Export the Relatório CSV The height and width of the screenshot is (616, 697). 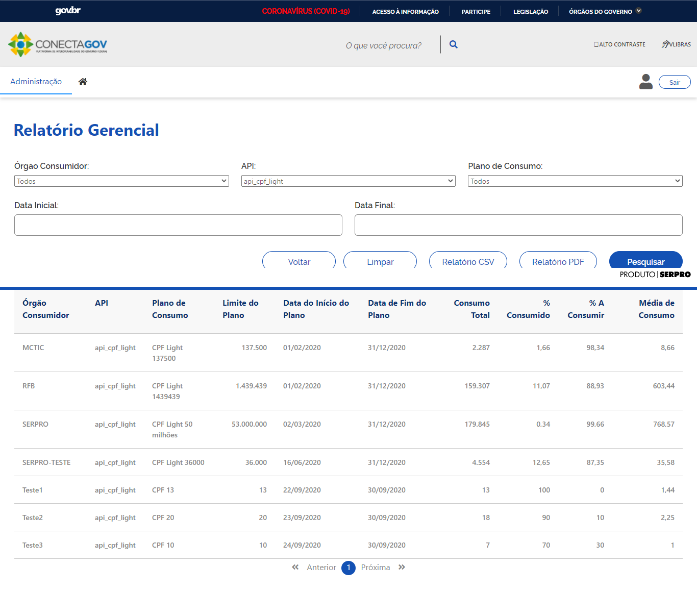(468, 261)
